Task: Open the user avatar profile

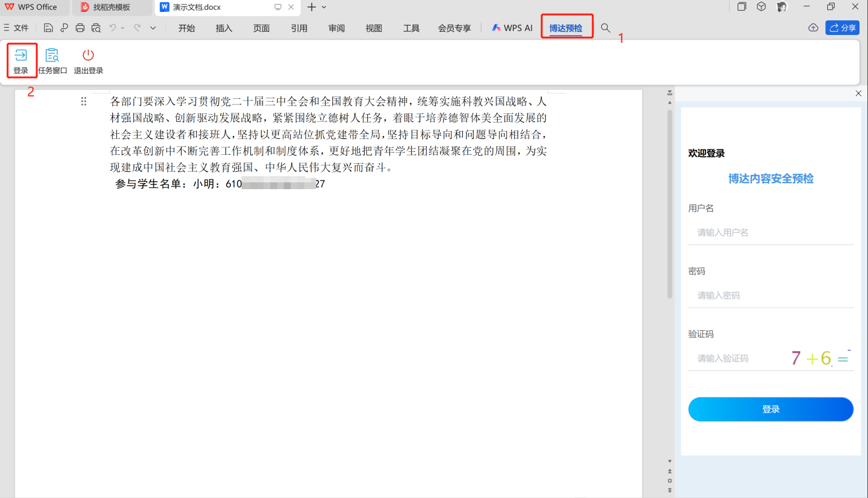Action: pyautogui.click(x=782, y=7)
